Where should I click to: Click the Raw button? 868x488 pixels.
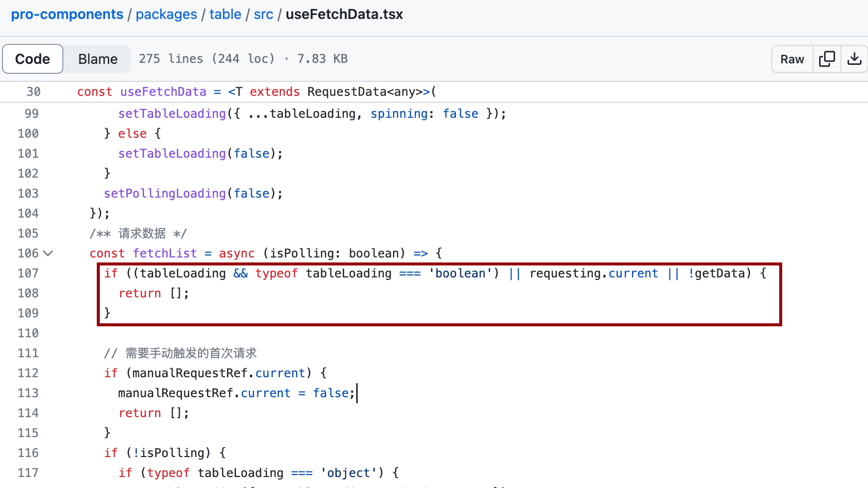click(791, 59)
